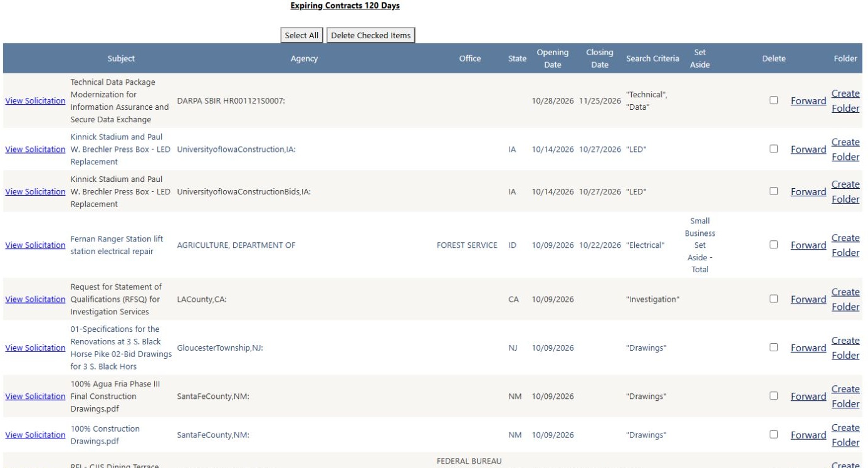Create Folder for DARPA SBIR row
868x468 pixels.
845,101
